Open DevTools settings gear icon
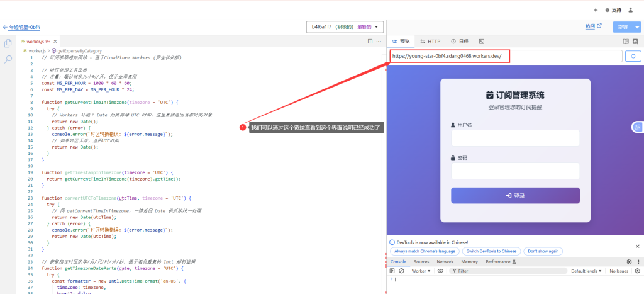The height and width of the screenshot is (294, 644). (629, 261)
